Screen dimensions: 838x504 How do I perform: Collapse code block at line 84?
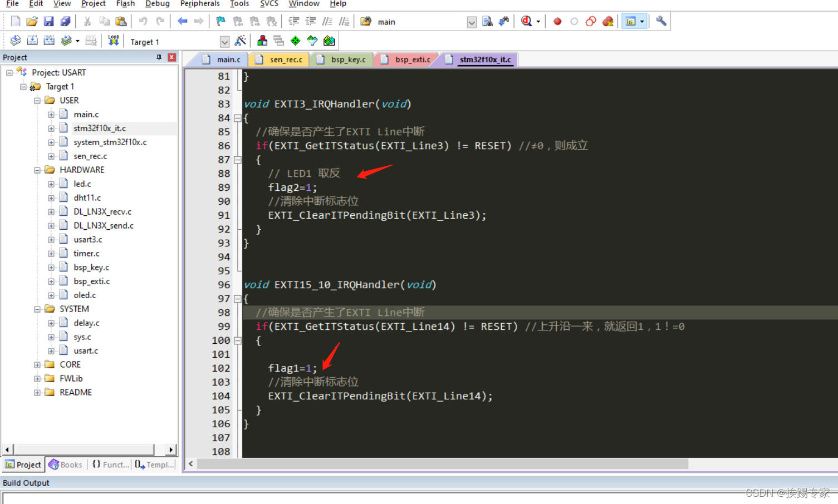238,118
